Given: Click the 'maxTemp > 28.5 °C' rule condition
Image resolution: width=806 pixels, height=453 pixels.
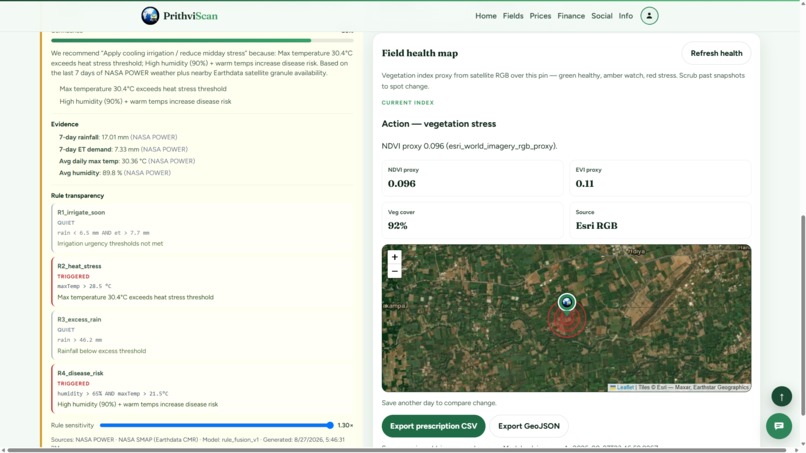Looking at the screenshot, I should tap(84, 286).
